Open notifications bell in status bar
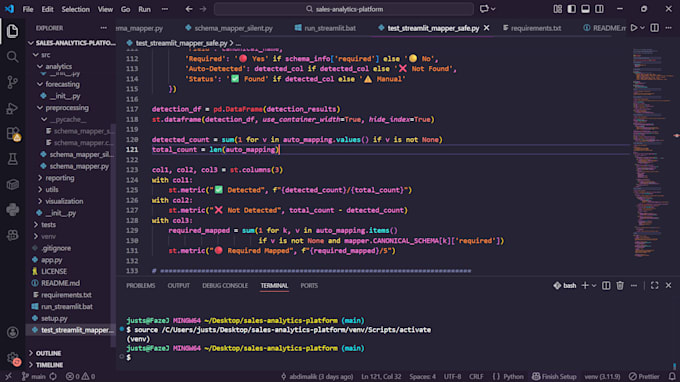680x382 pixels. point(672,376)
